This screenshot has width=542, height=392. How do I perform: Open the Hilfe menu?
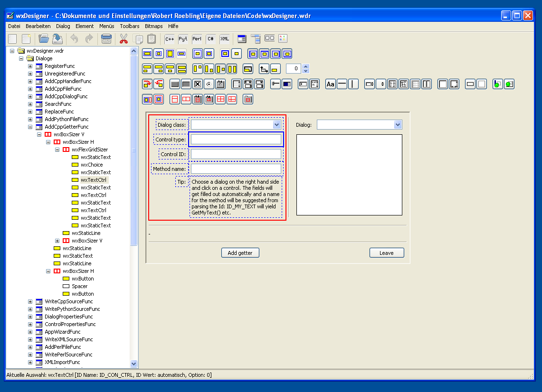click(173, 26)
